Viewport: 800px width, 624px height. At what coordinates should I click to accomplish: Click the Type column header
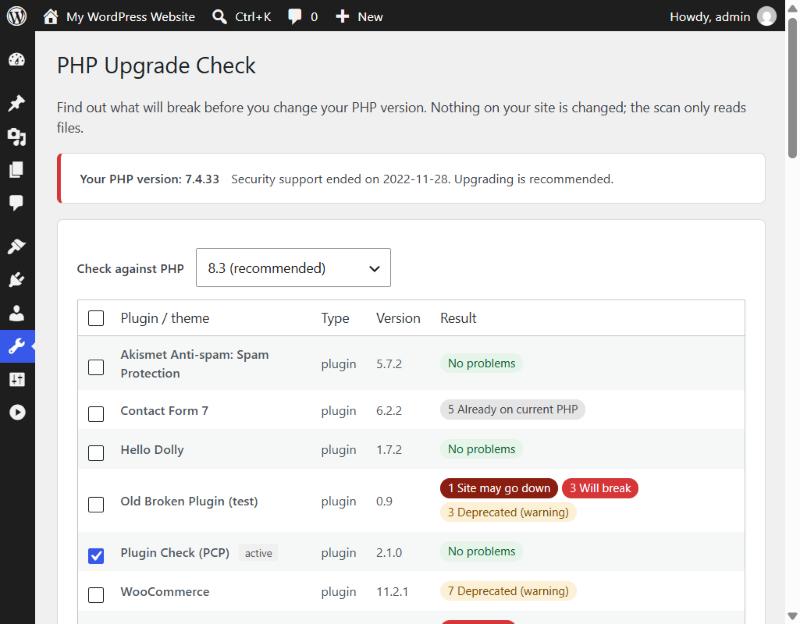click(335, 318)
